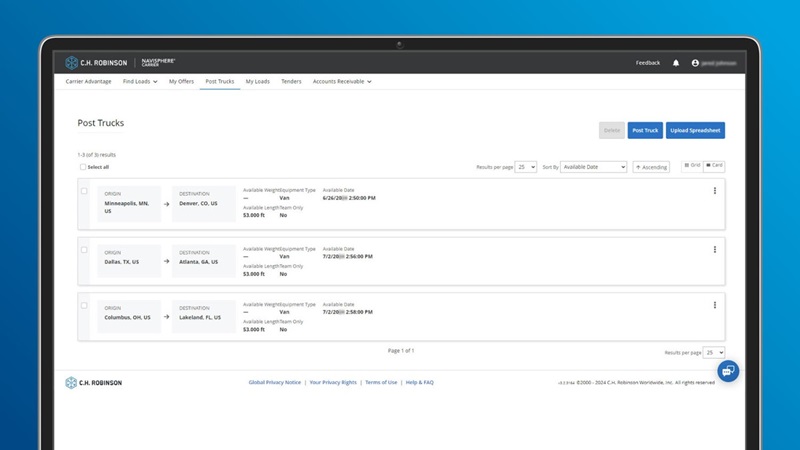
Task: Open options menu for Minneapolis to Denver truck
Action: coord(714,191)
